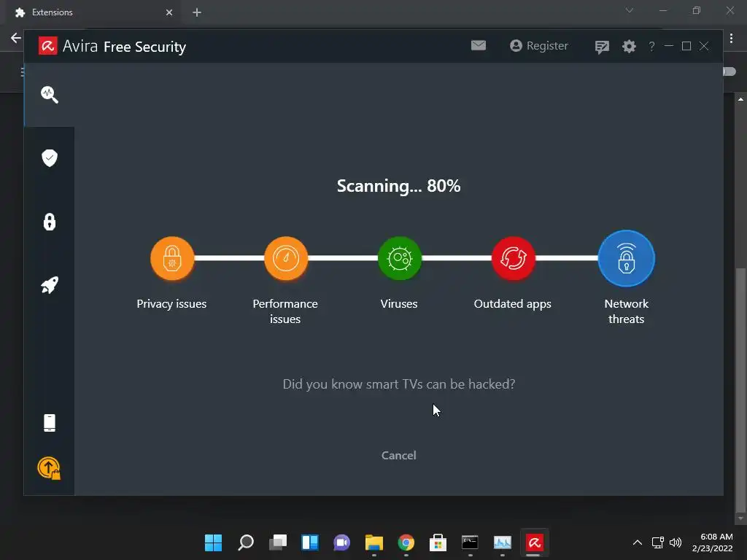Open the Performance rocket section
The image size is (747, 560).
pos(50,285)
